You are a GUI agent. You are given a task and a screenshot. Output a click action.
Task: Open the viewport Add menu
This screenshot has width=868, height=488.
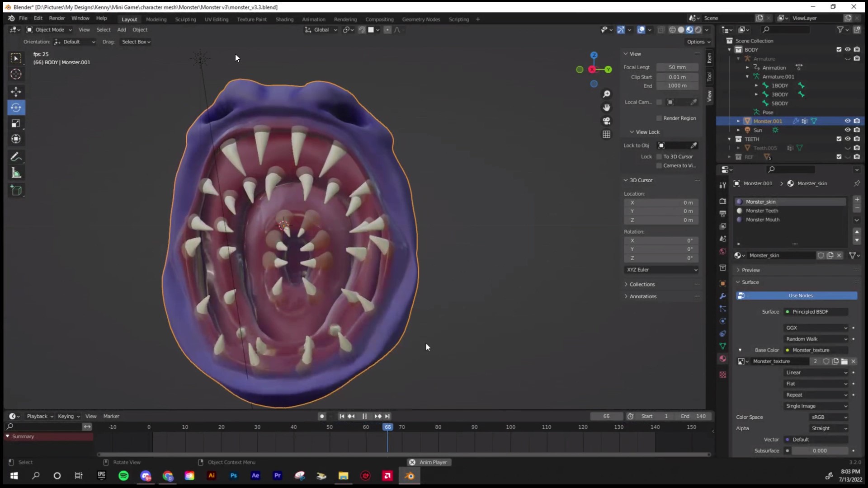tap(122, 30)
